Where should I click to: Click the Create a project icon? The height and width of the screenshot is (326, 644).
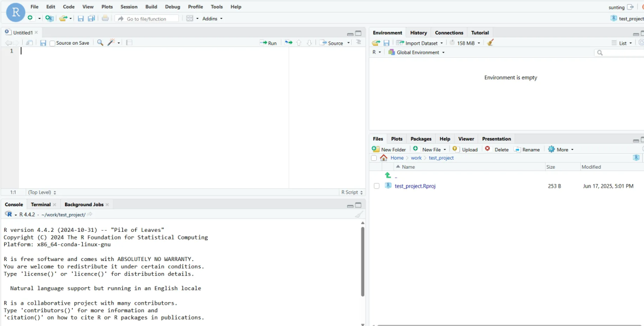[49, 18]
